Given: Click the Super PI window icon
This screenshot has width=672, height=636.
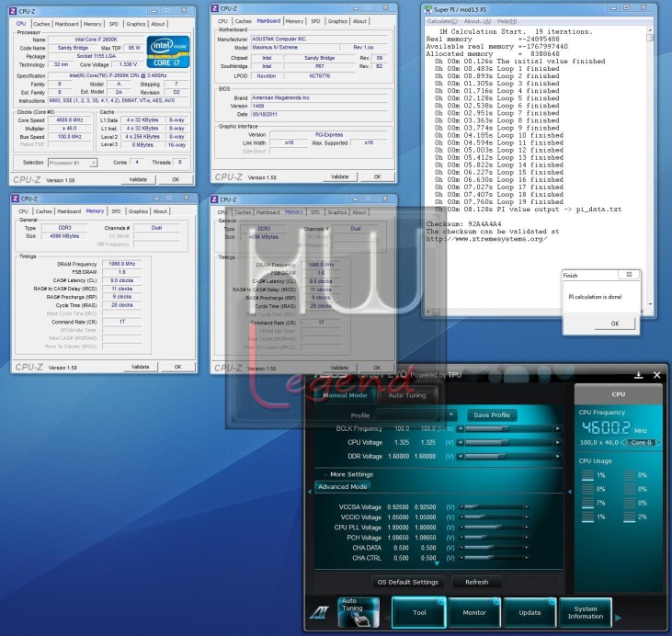Looking at the screenshot, I should coord(427,9).
